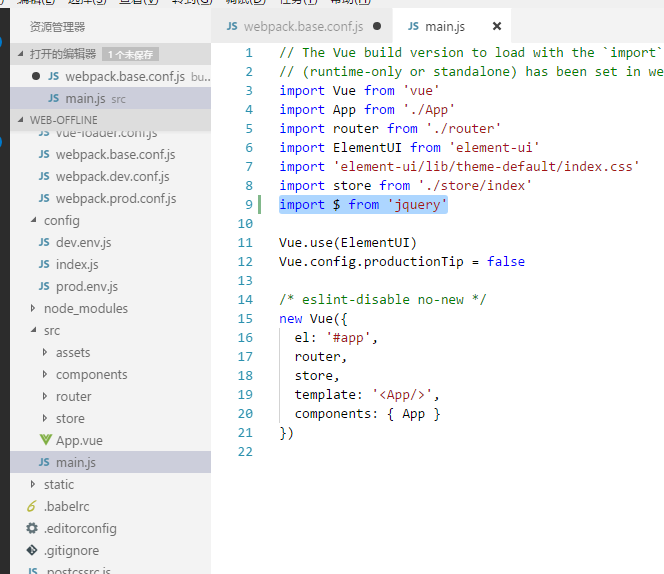The width and height of the screenshot is (664, 574).
Task: Click line number 9 in the gutter
Action: [x=249, y=205]
